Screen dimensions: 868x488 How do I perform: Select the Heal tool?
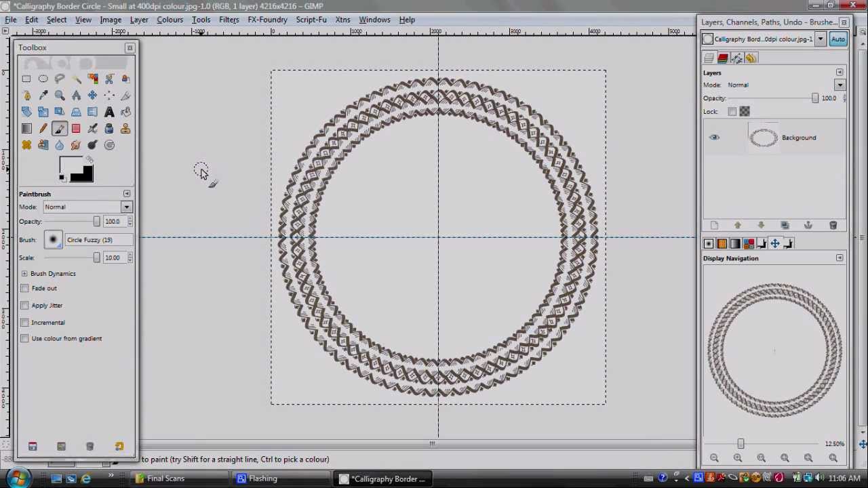(x=26, y=145)
